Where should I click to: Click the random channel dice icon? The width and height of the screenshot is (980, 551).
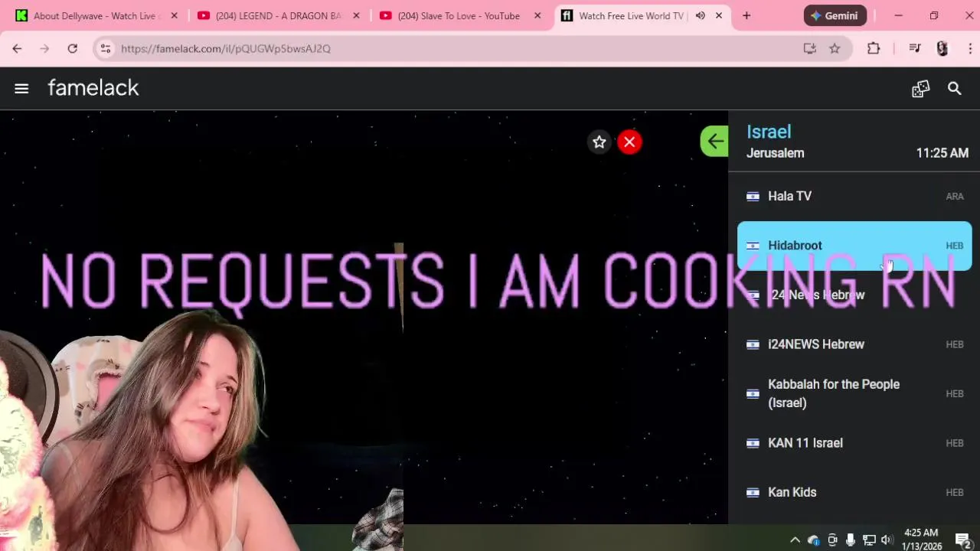[920, 89]
